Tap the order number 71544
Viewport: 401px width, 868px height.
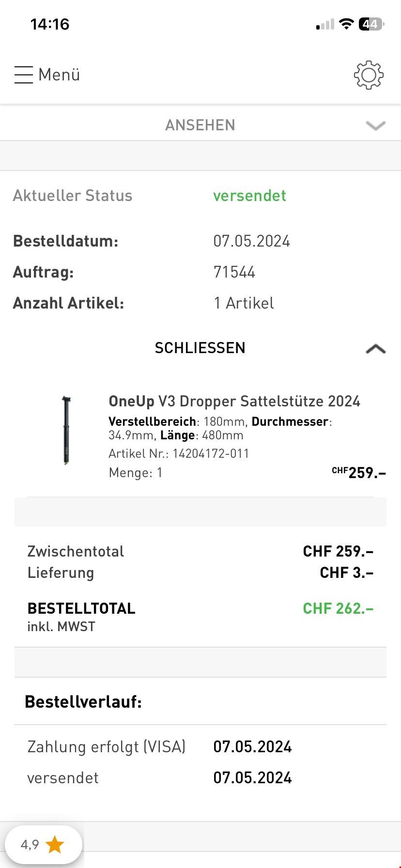tap(234, 272)
